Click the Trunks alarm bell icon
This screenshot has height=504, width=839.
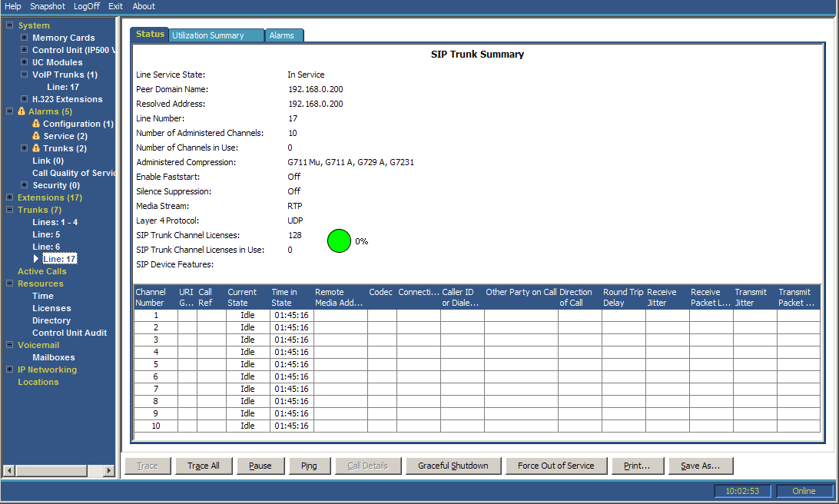point(36,148)
